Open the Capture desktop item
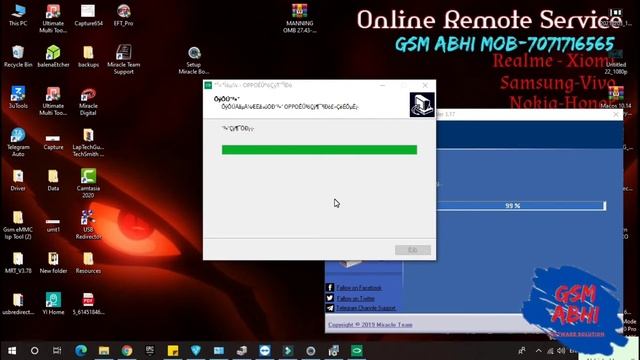 53,142
